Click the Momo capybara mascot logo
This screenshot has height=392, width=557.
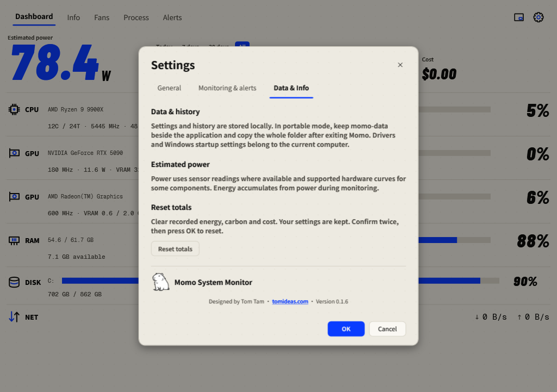[160, 282]
